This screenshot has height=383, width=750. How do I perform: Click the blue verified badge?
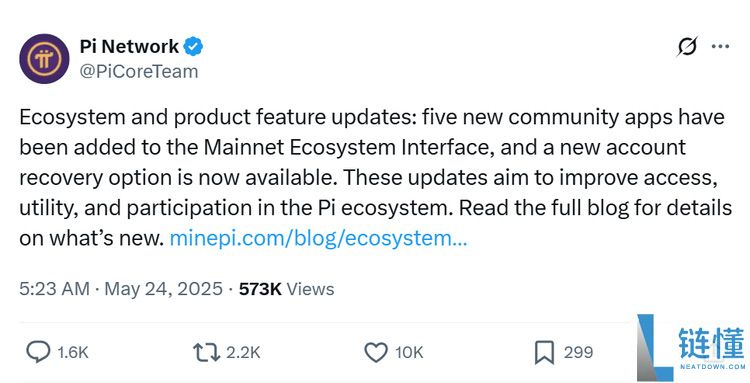194,46
